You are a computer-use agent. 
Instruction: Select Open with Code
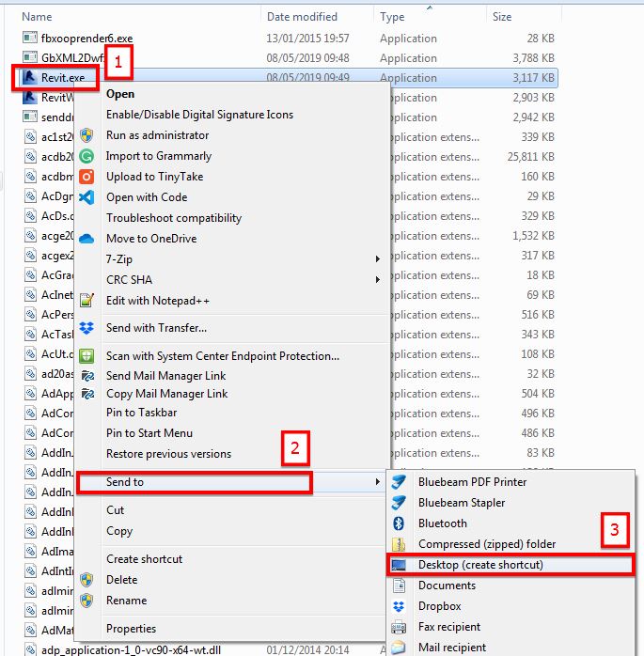147,197
